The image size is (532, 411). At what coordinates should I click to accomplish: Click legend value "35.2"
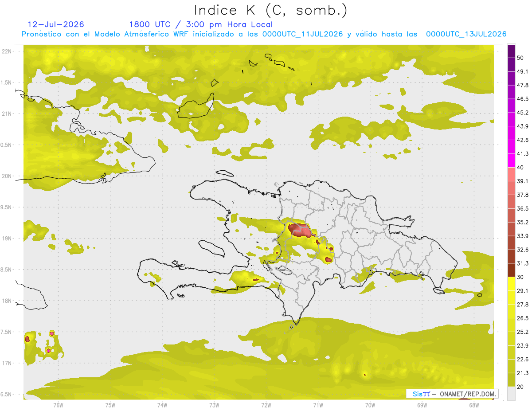tap(523, 222)
